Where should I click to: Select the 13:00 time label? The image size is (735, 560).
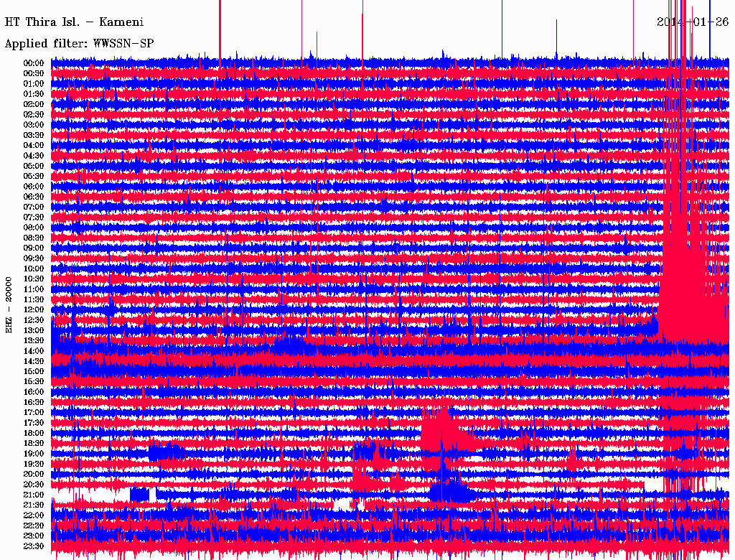click(x=34, y=330)
